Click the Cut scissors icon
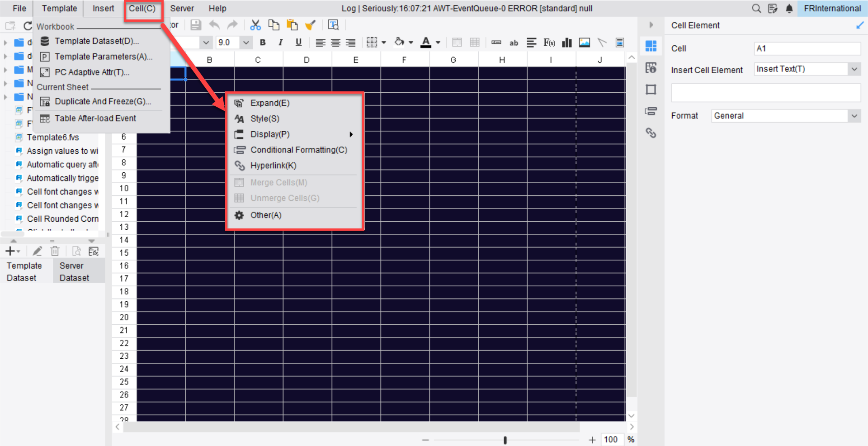Viewport: 868px width, 446px height. pyautogui.click(x=255, y=25)
